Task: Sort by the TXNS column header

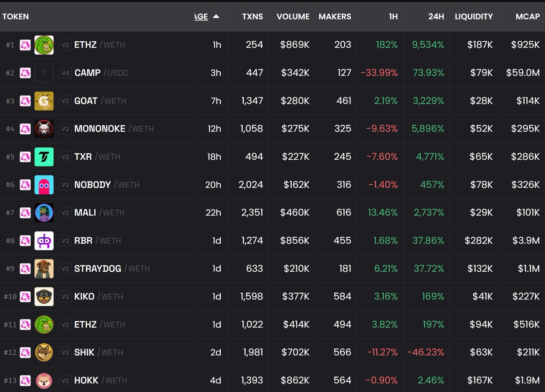Action: point(252,16)
